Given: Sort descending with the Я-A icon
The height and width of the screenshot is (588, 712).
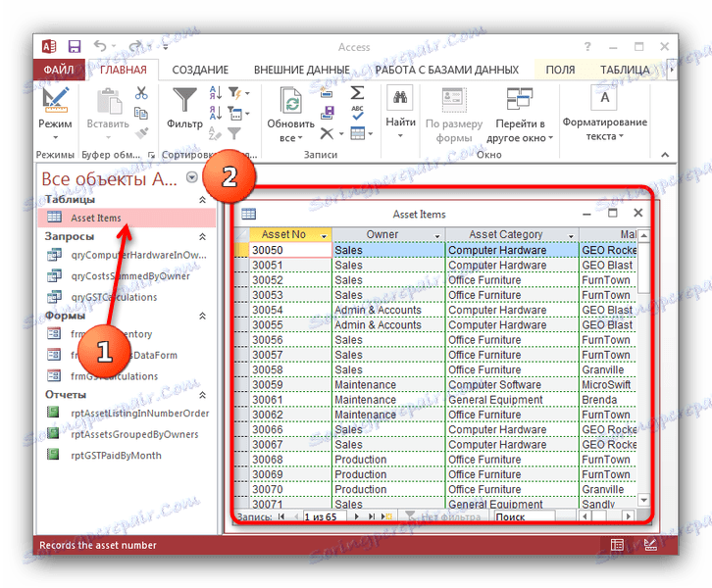Looking at the screenshot, I should click(x=216, y=113).
